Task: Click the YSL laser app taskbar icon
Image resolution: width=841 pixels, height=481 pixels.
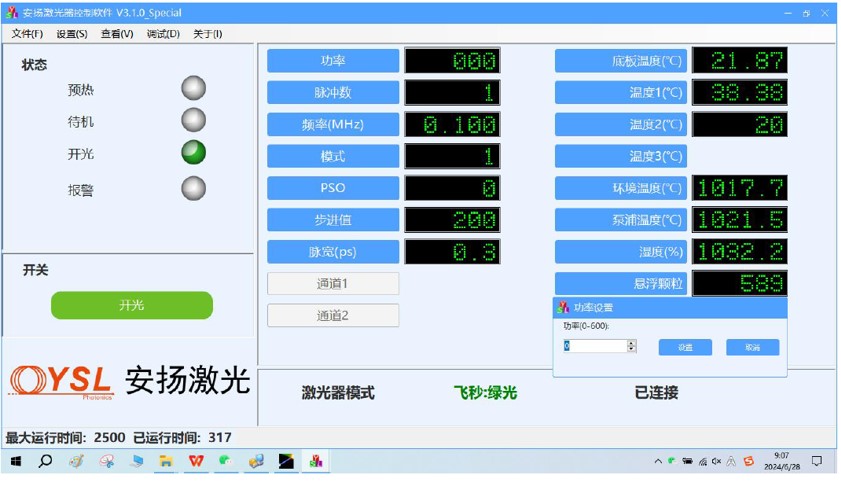Action: point(316,461)
